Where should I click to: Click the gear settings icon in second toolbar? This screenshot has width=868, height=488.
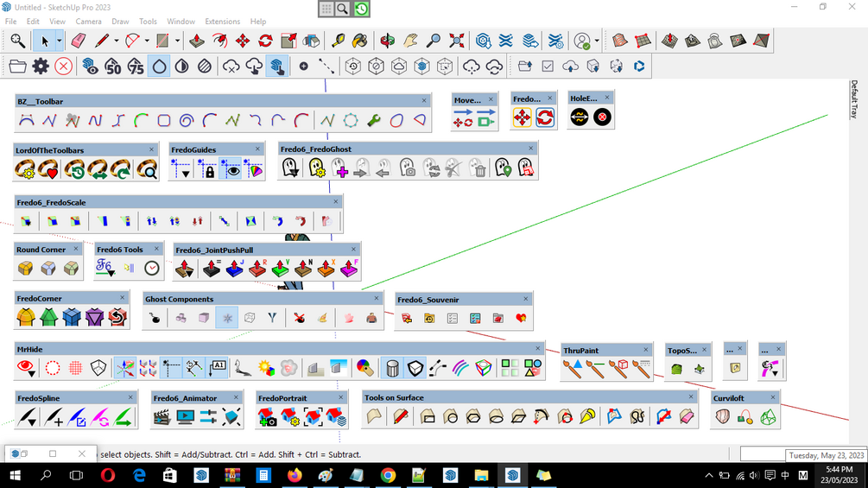[x=41, y=67]
